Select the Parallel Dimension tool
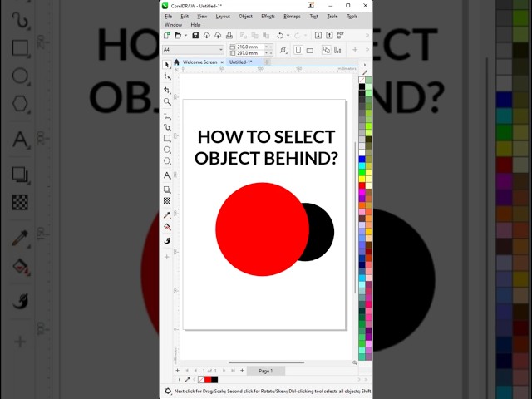Image resolution: width=532 pixels, height=399 pixels. tap(167, 116)
